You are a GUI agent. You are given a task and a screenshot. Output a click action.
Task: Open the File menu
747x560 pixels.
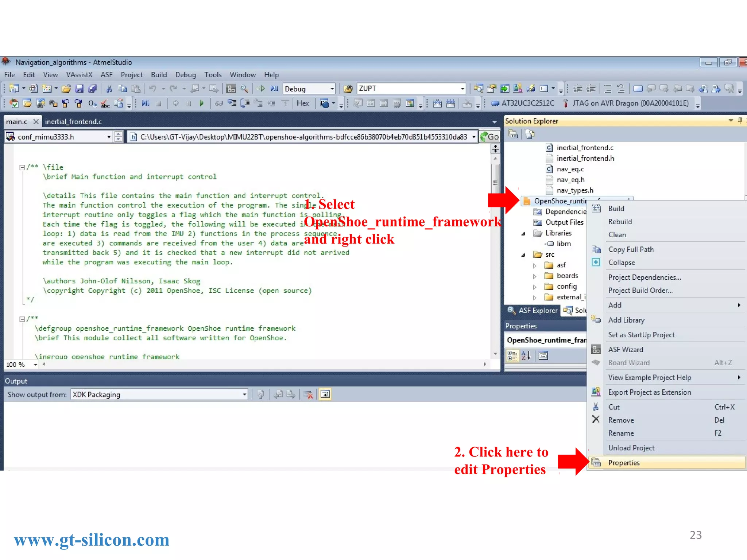pos(9,75)
